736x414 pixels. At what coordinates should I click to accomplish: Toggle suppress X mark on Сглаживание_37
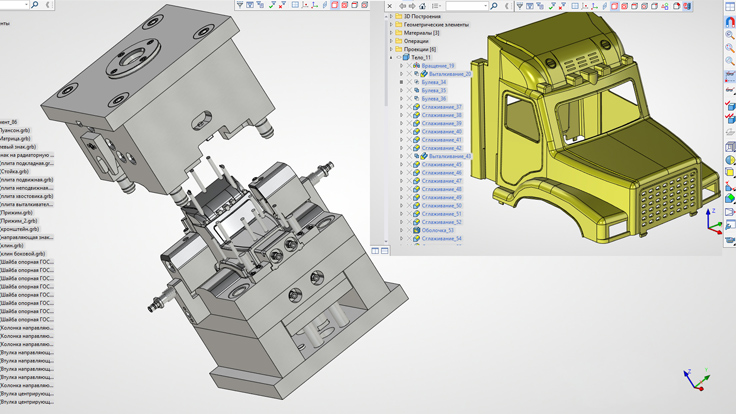pos(409,107)
